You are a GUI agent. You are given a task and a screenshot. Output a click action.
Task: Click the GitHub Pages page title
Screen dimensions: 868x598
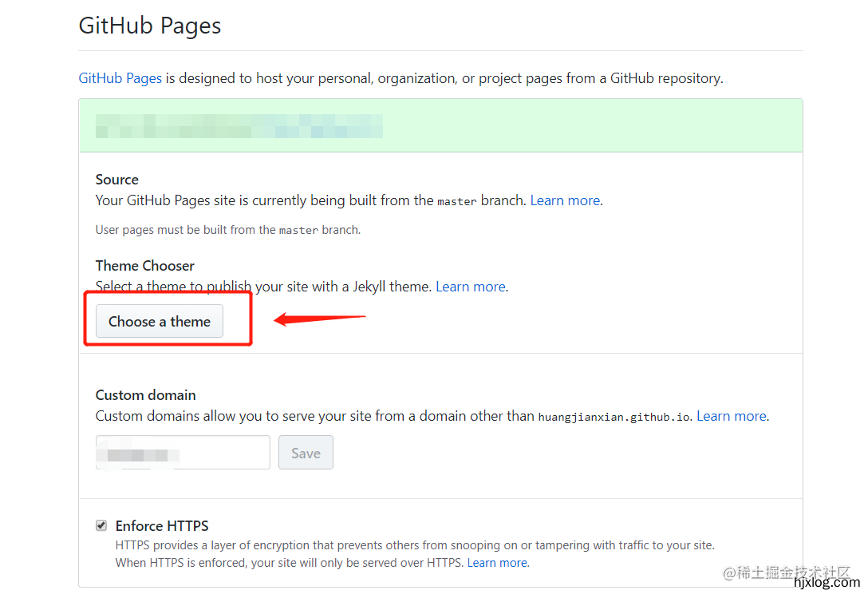pyautogui.click(x=150, y=26)
